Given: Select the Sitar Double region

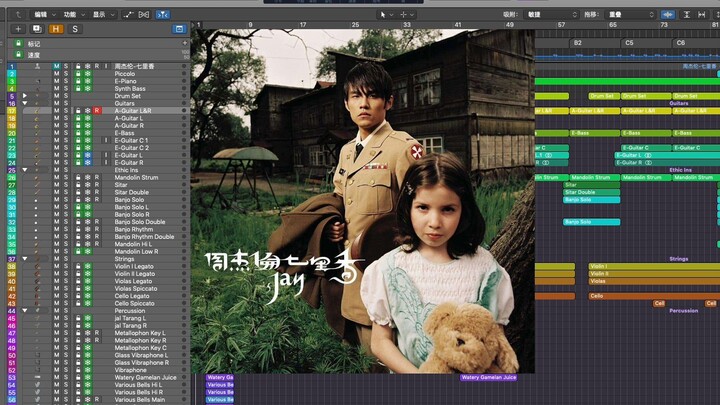Looking at the screenshot, I should coord(591,192).
